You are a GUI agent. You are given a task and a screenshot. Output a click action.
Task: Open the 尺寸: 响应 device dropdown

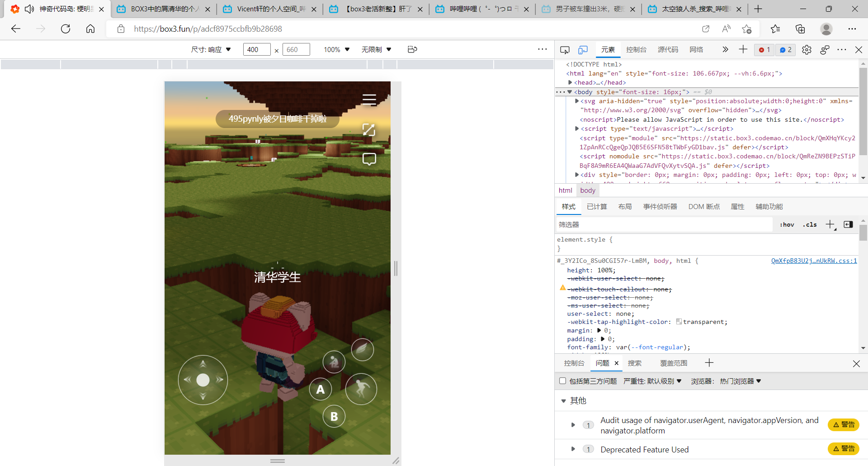point(211,49)
